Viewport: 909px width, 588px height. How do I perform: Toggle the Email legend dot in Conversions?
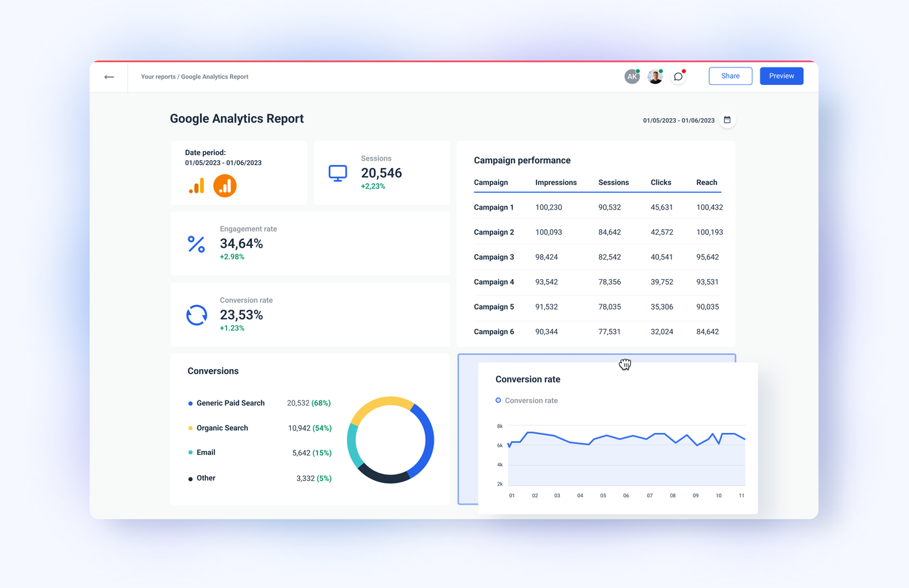(190, 452)
